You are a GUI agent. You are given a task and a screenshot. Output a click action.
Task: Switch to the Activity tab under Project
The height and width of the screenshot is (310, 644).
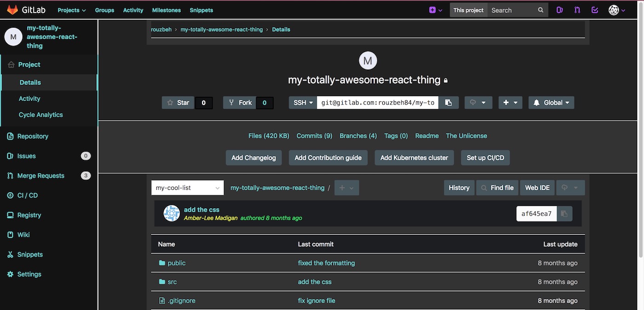coord(29,98)
